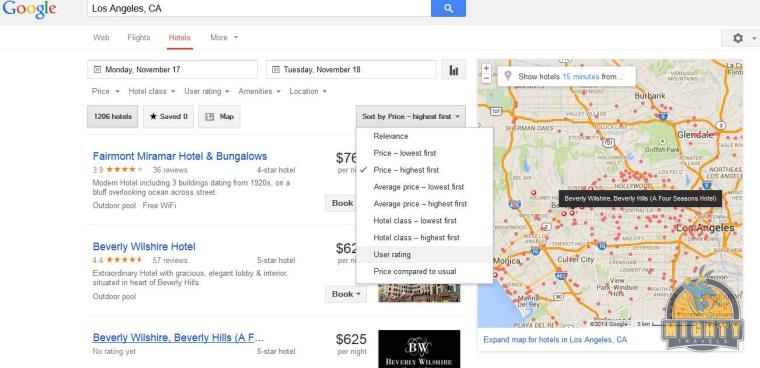Screen dimensions: 760x368
Task: Click the Glendale label on map
Action: (696, 134)
